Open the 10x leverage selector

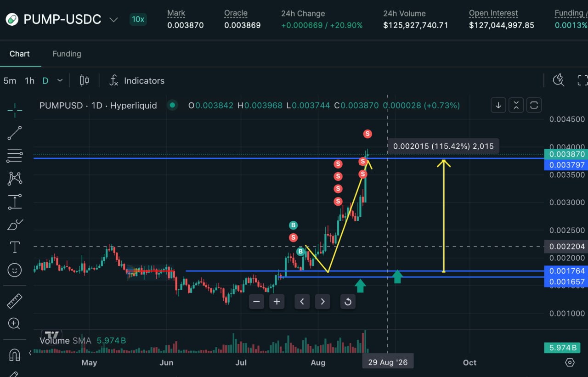(x=138, y=19)
